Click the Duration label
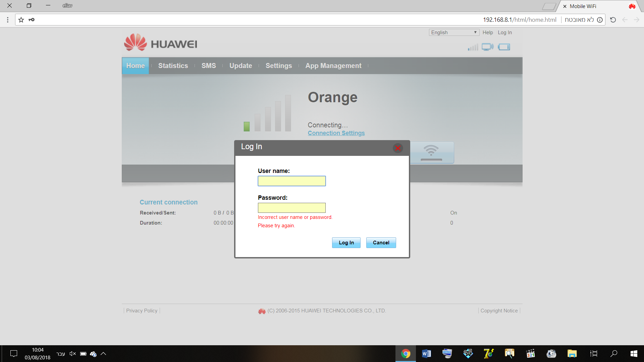This screenshot has width=644, height=362. tap(151, 223)
